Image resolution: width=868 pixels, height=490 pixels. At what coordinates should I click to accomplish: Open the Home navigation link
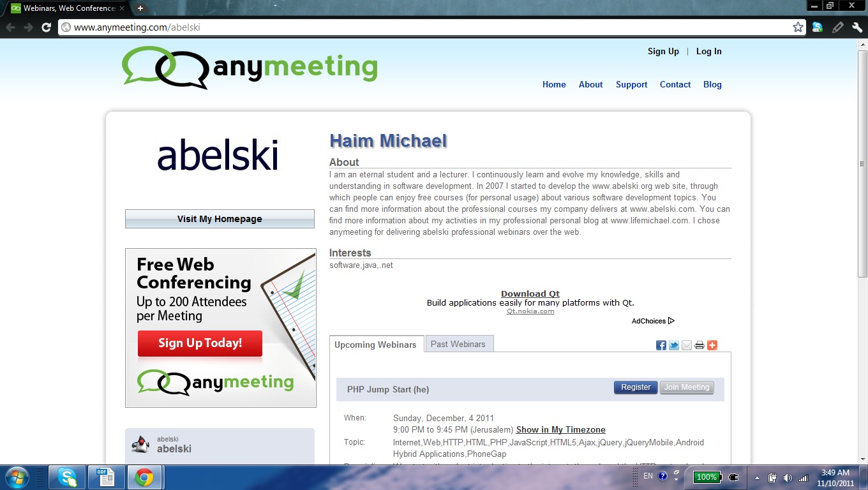click(x=554, y=84)
